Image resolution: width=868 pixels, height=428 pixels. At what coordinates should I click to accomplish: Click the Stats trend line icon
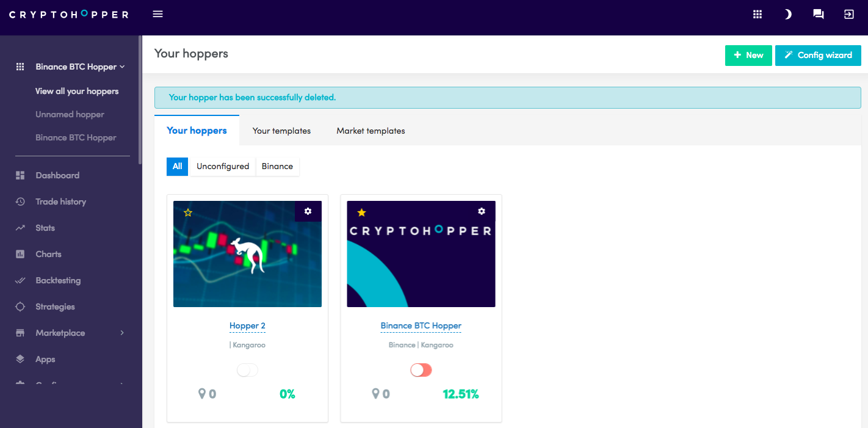click(20, 228)
